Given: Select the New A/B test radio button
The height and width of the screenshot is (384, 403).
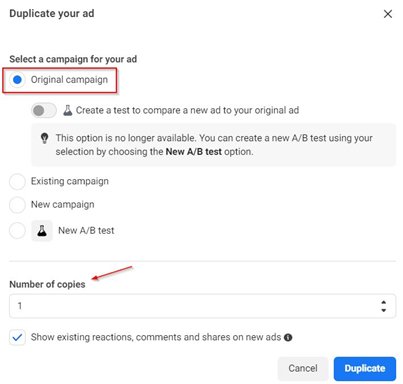Looking at the screenshot, I should [x=17, y=231].
